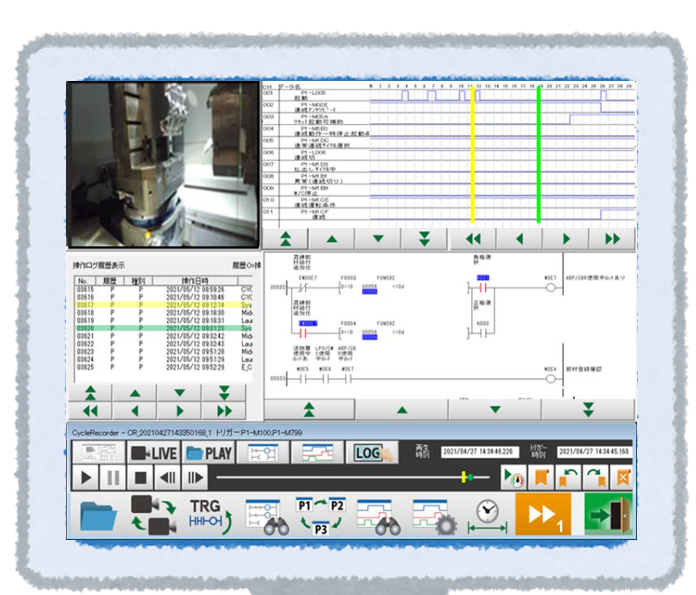The height and width of the screenshot is (595, 696).
Task: Cycle programs with the P1 P2 P3 icon
Action: pos(321,516)
